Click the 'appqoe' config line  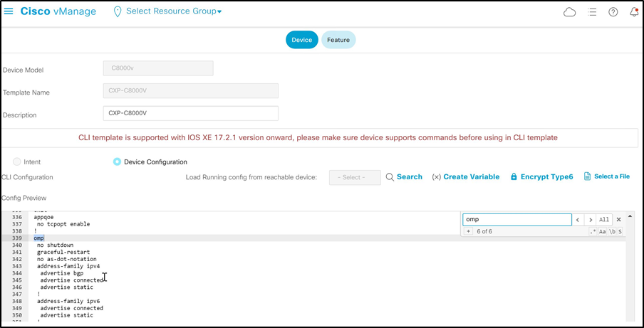[x=43, y=217]
